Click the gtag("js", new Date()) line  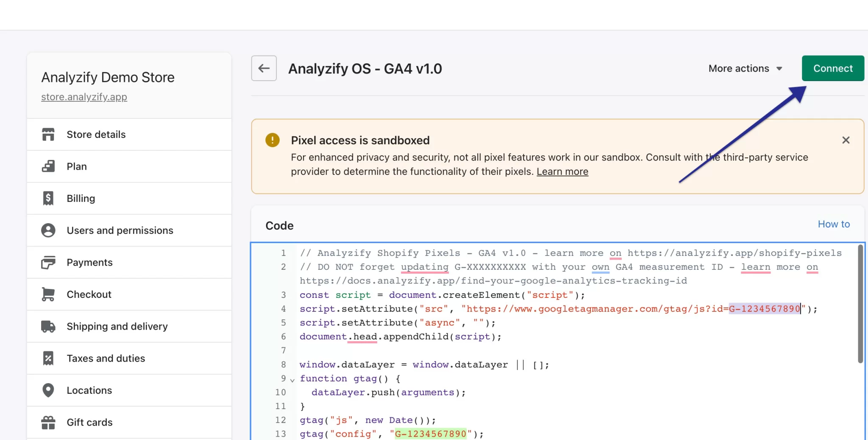[x=367, y=420]
